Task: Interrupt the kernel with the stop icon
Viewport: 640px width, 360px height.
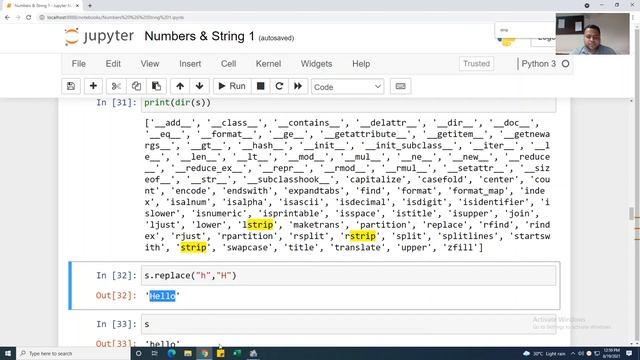Action: [260, 86]
